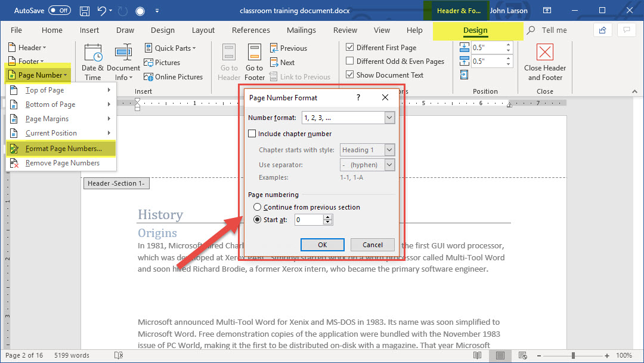Click the Save icon in title bar
This screenshot has height=363, width=644.
tap(85, 11)
